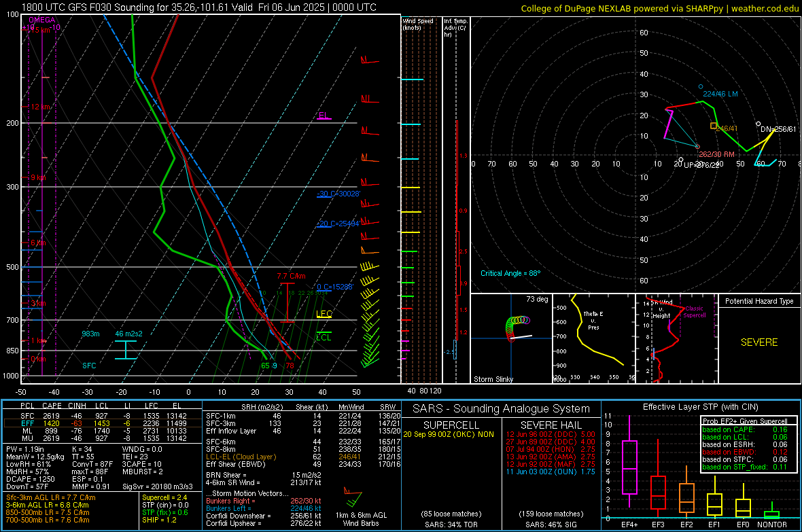Click the magenta EL level label on skew-T
This screenshot has height=532, width=802.
(324, 115)
